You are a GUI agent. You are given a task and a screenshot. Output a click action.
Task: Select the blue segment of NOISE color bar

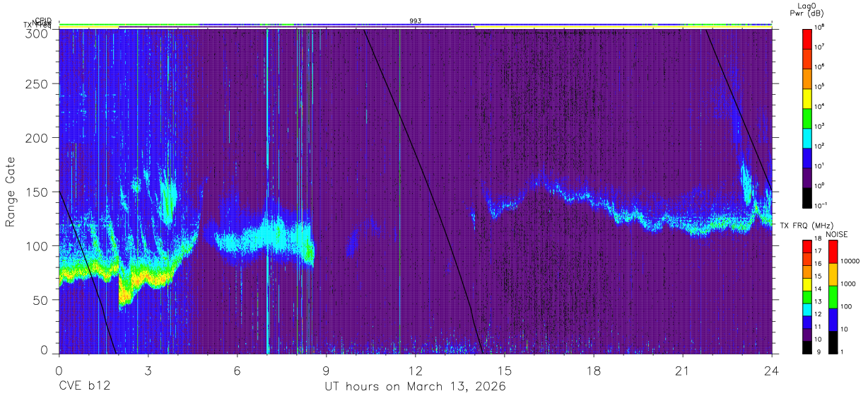click(x=833, y=319)
